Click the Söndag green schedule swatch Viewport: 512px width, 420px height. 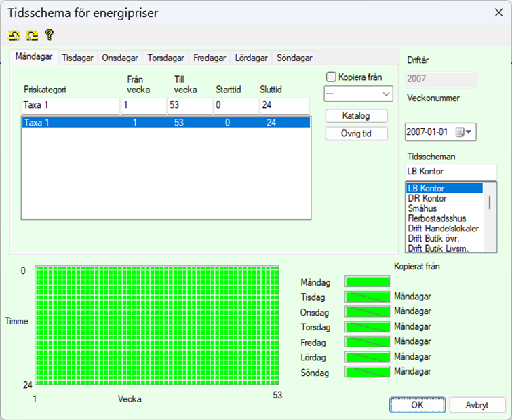click(368, 372)
